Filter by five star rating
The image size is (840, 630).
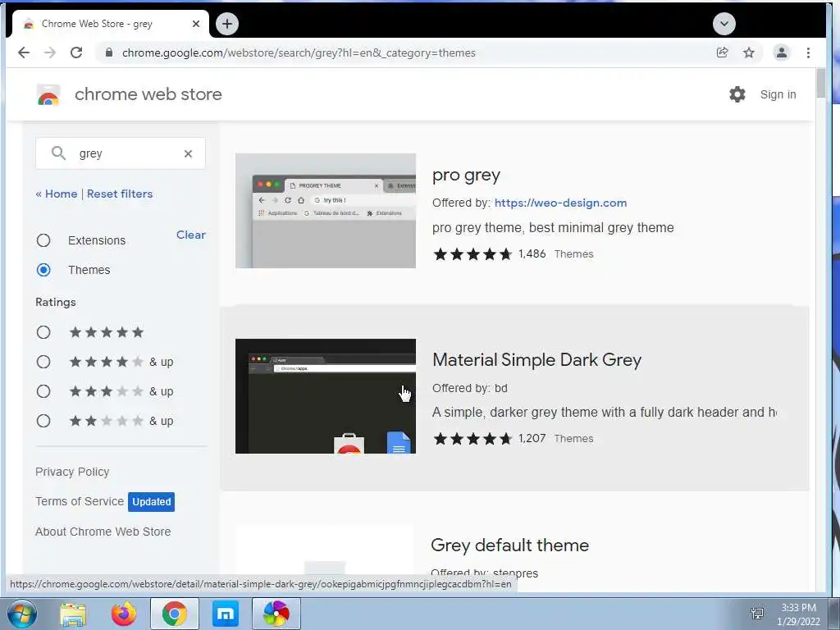coord(43,332)
